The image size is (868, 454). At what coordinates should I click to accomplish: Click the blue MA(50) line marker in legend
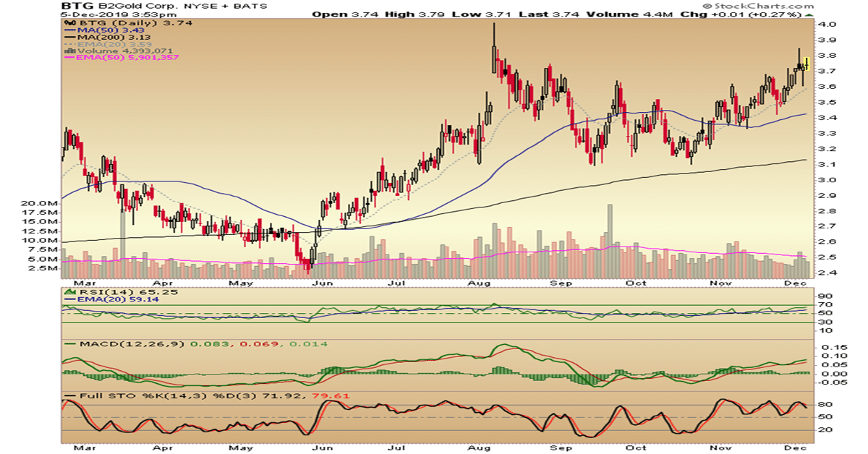coord(71,32)
